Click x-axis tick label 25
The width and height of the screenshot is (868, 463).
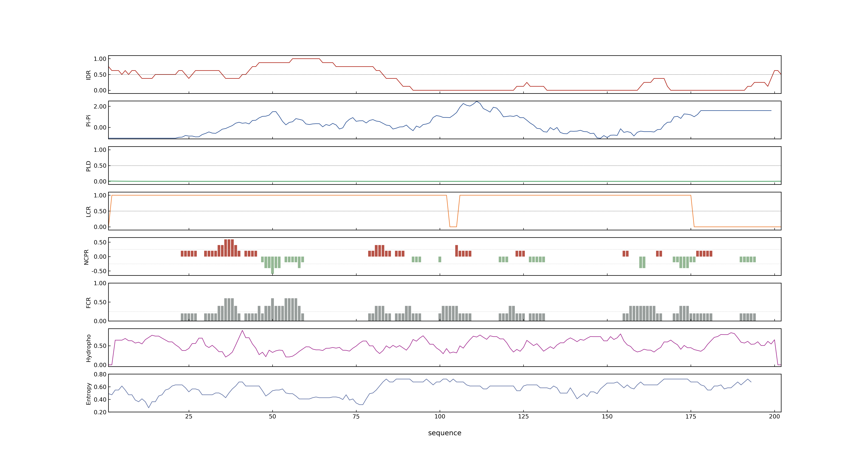(x=189, y=416)
